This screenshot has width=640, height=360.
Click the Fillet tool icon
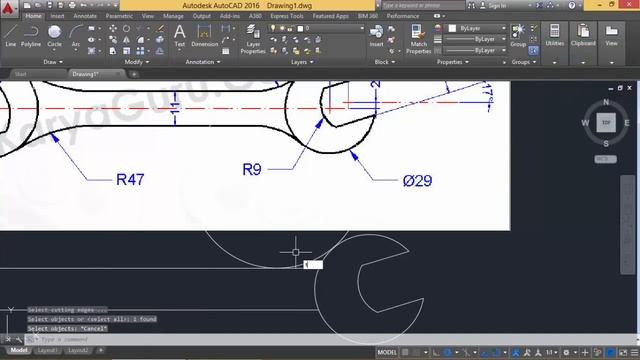click(140, 40)
